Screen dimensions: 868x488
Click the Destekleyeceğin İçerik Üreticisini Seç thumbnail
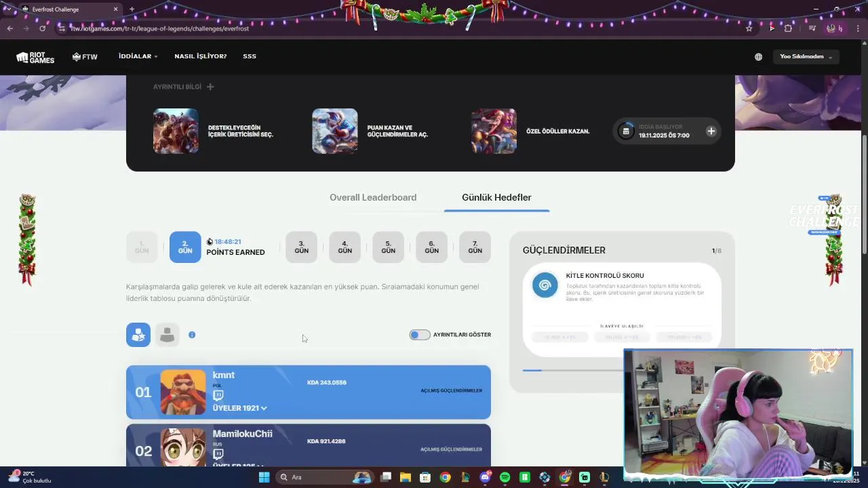(x=176, y=131)
